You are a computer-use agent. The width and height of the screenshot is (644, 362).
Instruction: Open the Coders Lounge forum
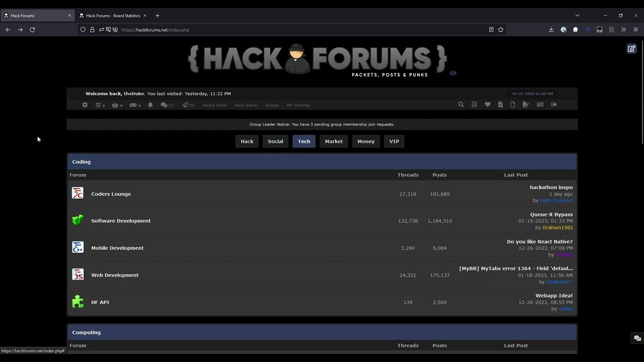(x=111, y=194)
